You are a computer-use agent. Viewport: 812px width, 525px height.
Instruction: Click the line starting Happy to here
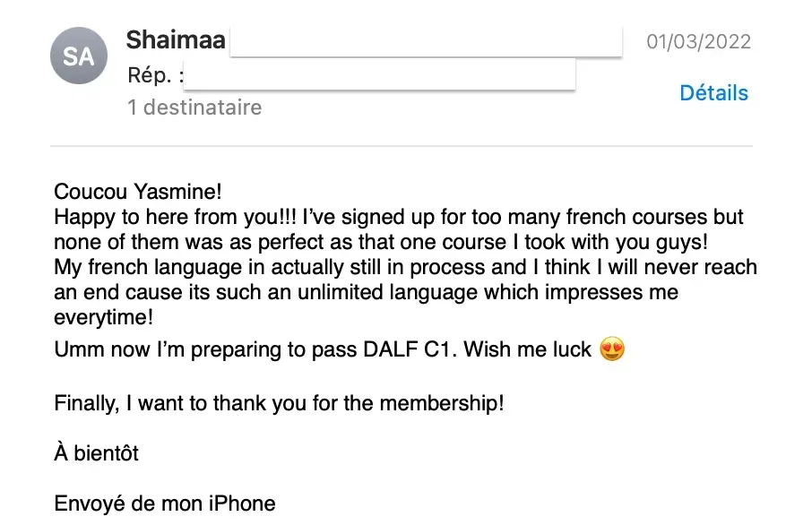[399, 217]
